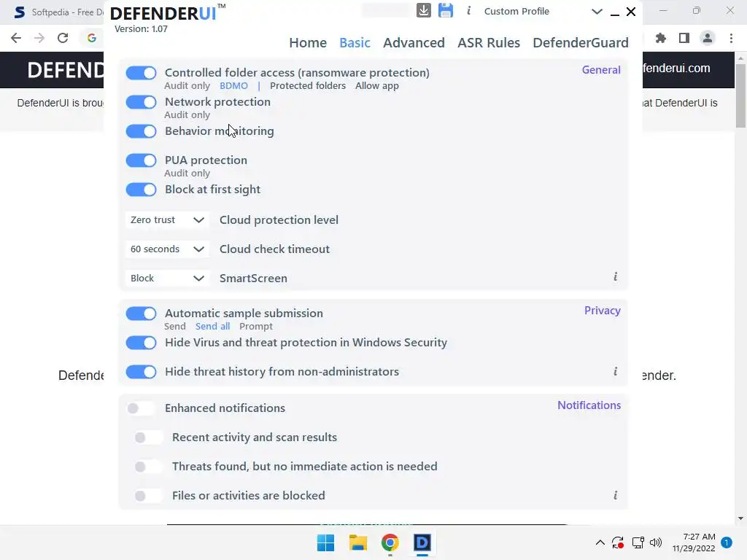Open Protected folders link

coord(308,86)
